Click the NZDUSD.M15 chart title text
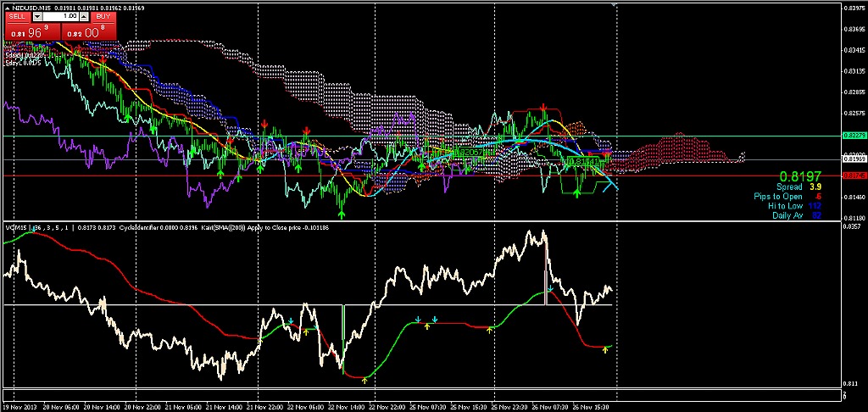Viewport: 868px width, 412px height. tap(30, 8)
